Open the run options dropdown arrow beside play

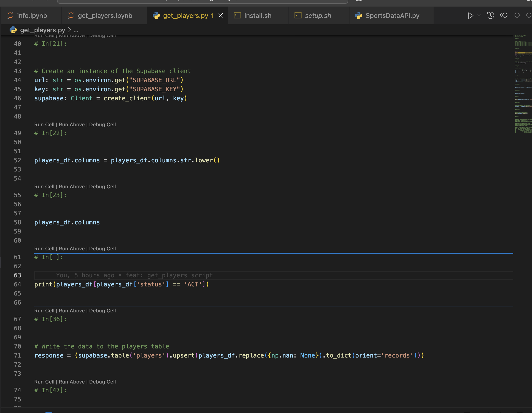tap(479, 16)
